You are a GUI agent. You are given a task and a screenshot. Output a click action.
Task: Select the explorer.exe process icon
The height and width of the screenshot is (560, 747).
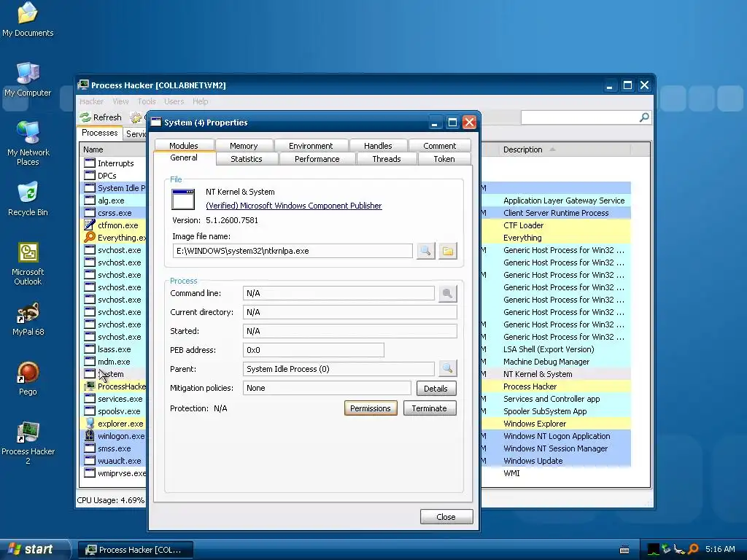pyautogui.click(x=90, y=423)
